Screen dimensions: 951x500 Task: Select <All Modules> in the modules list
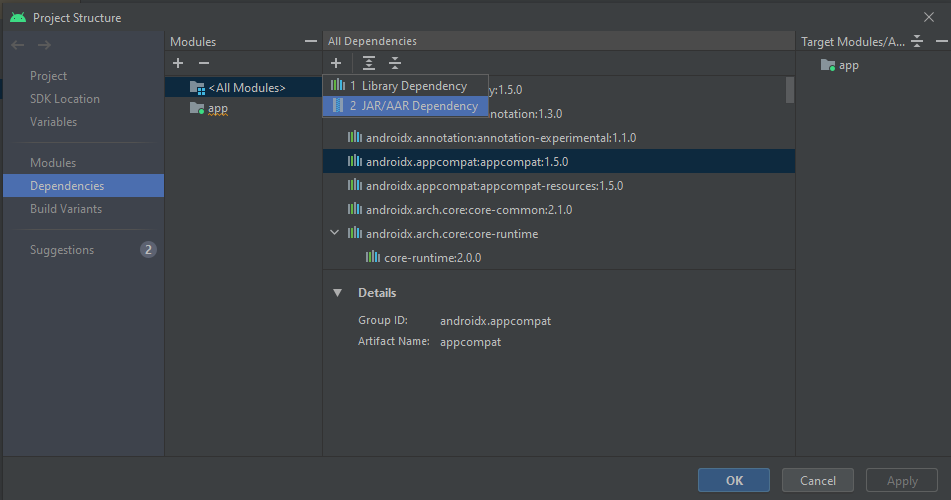[246, 88]
